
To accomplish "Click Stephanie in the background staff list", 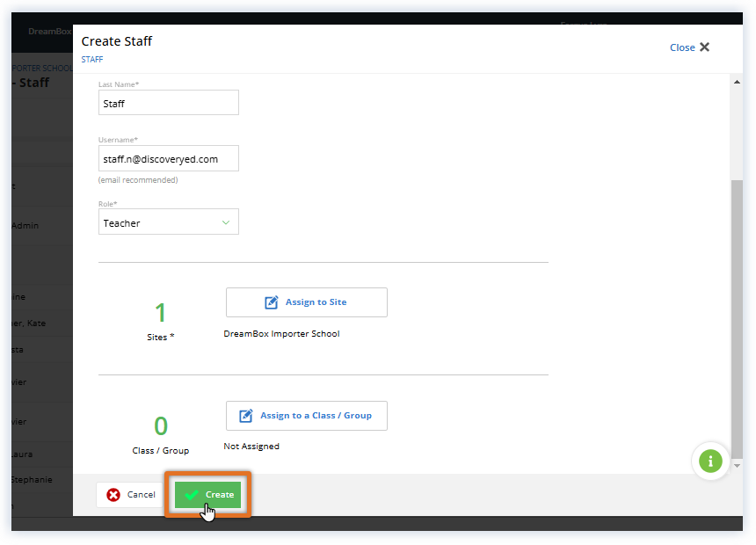I will click(x=32, y=479).
